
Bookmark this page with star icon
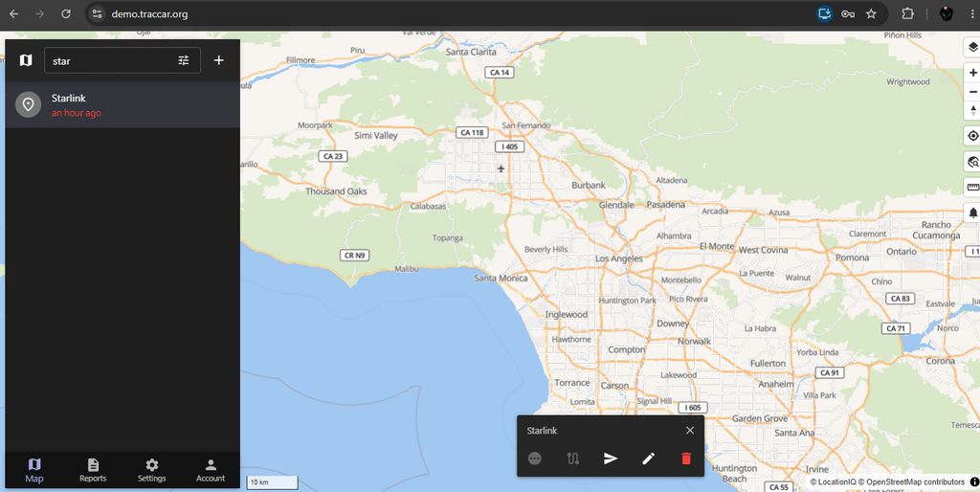click(871, 13)
